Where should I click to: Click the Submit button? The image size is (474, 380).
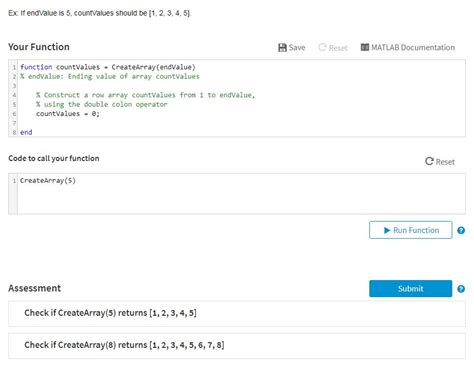tap(411, 289)
